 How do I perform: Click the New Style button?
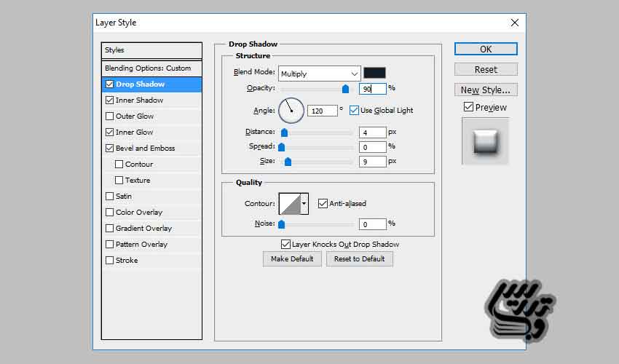(x=486, y=90)
